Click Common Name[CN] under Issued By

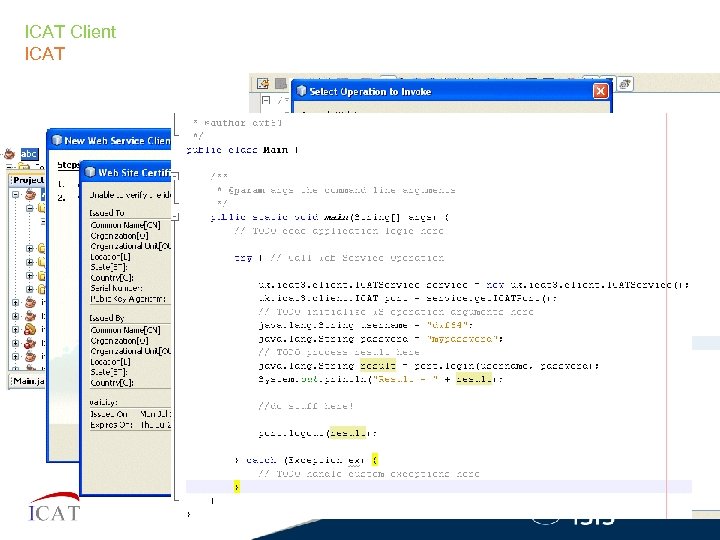tap(125, 330)
